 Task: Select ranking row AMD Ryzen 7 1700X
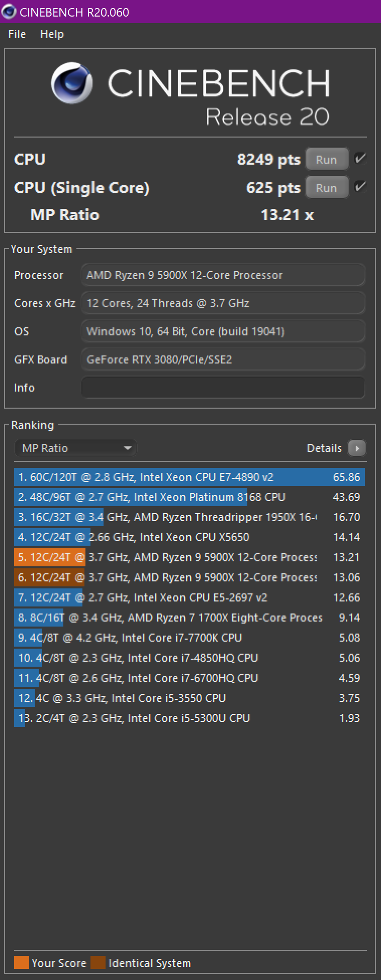click(189, 618)
